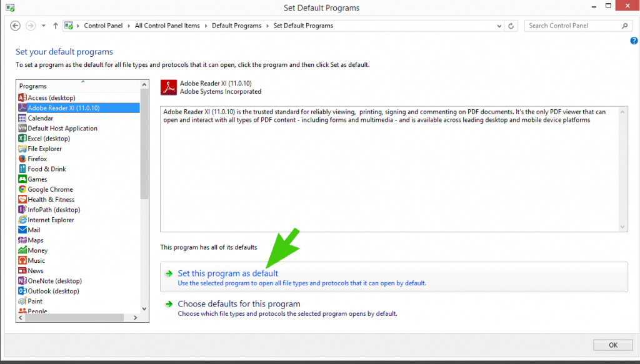Image resolution: width=640 pixels, height=364 pixels.
Task: Click the Default Host Application vm icon
Action: point(22,129)
